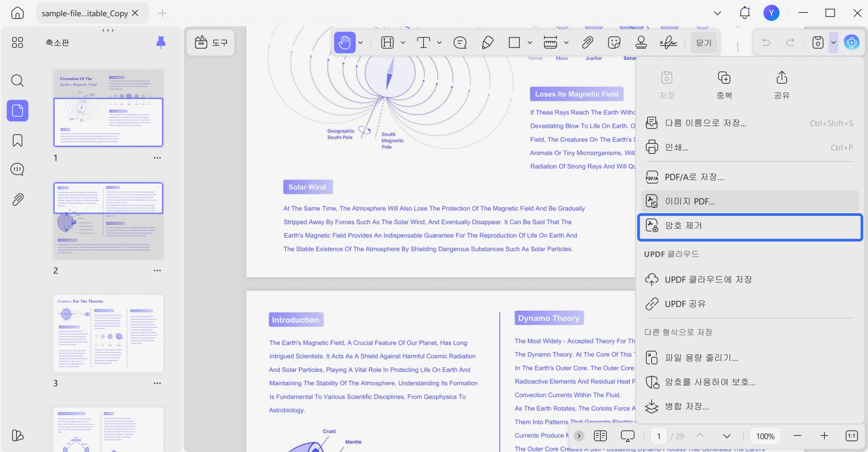Open notifications bell icon
Screen dimensions: 868x452
pyautogui.click(x=745, y=13)
